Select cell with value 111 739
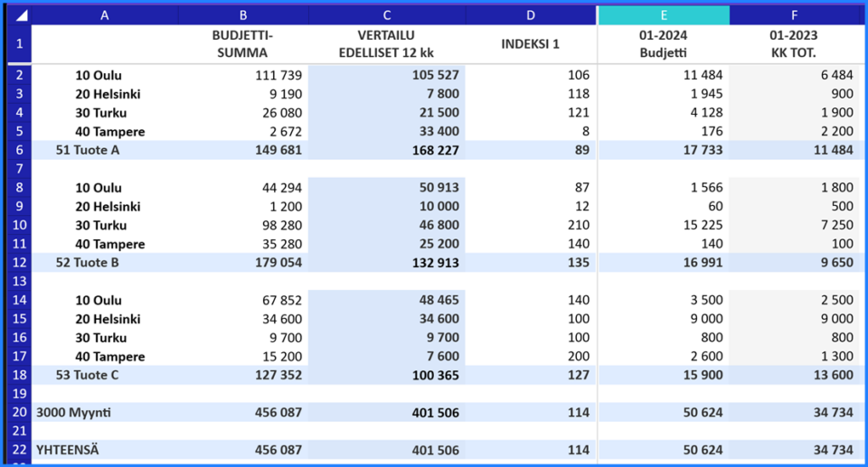The height and width of the screenshot is (467, 868). [x=243, y=75]
